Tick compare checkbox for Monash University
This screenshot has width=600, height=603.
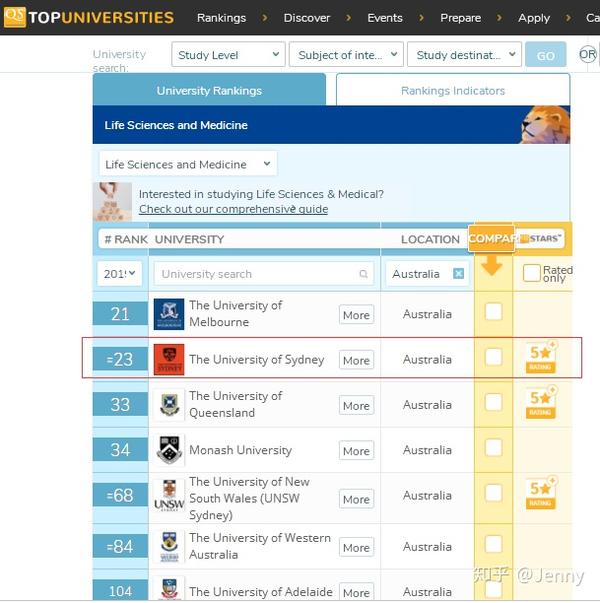(x=493, y=447)
